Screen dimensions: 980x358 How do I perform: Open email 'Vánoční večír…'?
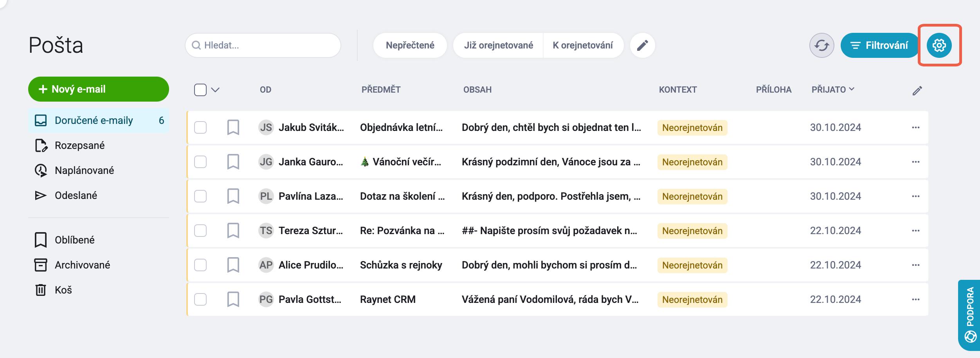tap(401, 162)
